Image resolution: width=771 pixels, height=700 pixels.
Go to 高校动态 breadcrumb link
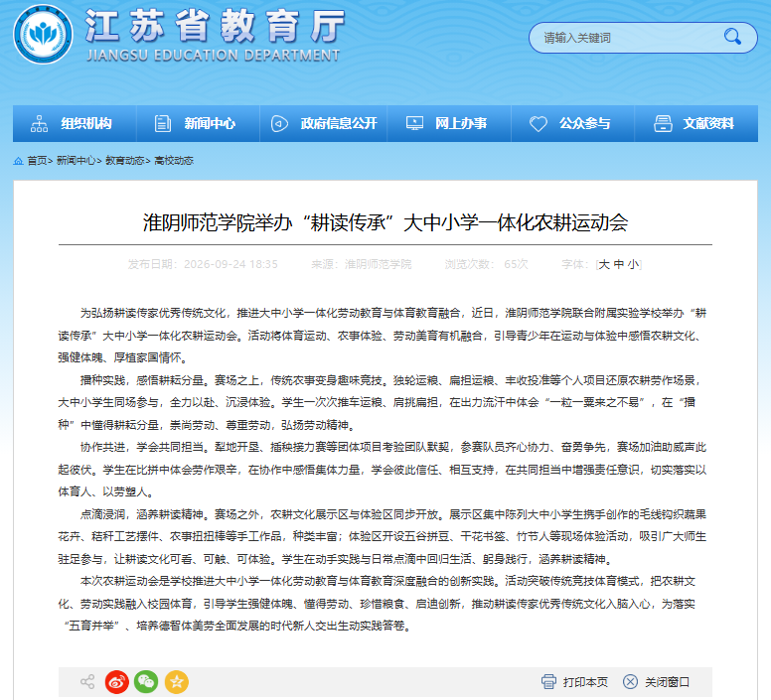174,161
